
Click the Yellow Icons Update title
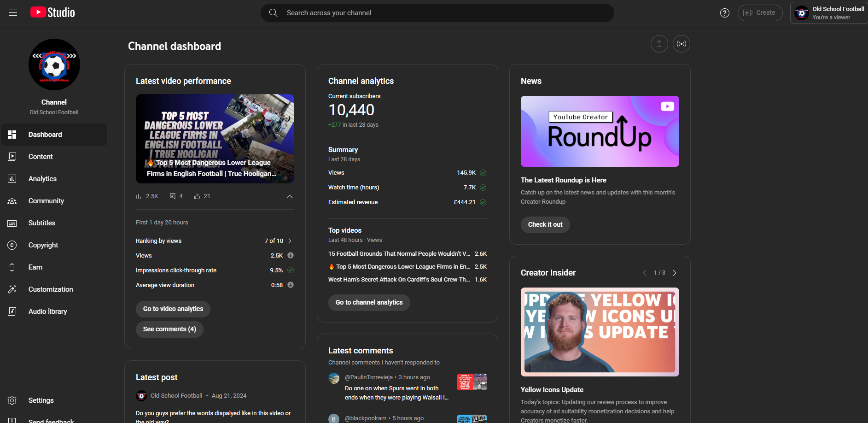coord(552,390)
